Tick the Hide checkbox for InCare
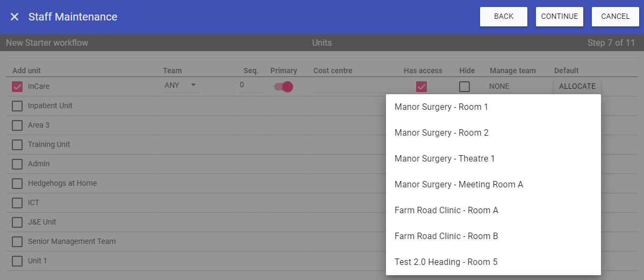The height and width of the screenshot is (280, 644). [x=464, y=87]
